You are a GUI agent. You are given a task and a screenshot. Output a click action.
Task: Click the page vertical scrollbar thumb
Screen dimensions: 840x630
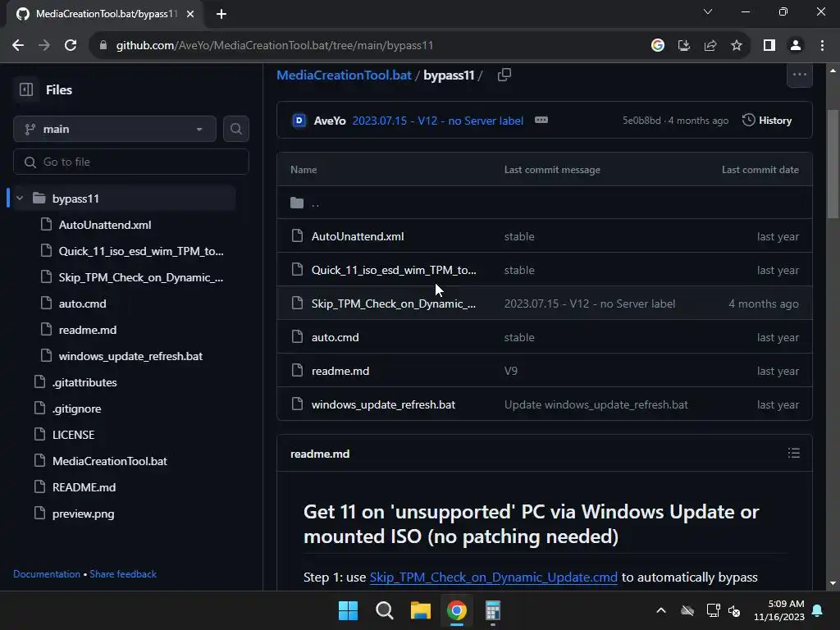point(833,163)
